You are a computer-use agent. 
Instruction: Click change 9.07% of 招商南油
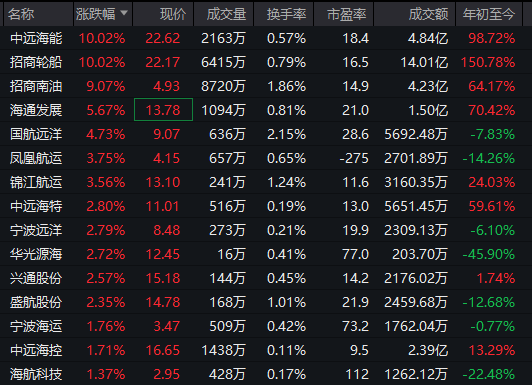point(106,86)
